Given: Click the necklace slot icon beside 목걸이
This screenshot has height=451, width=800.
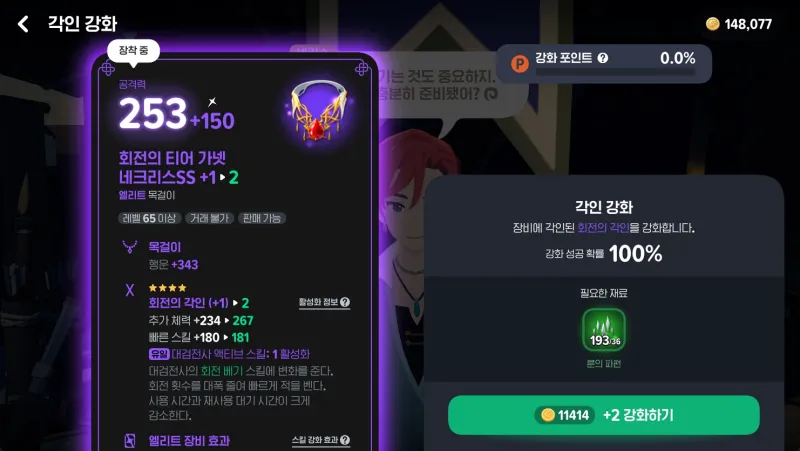Looking at the screenshot, I should coord(130,247).
